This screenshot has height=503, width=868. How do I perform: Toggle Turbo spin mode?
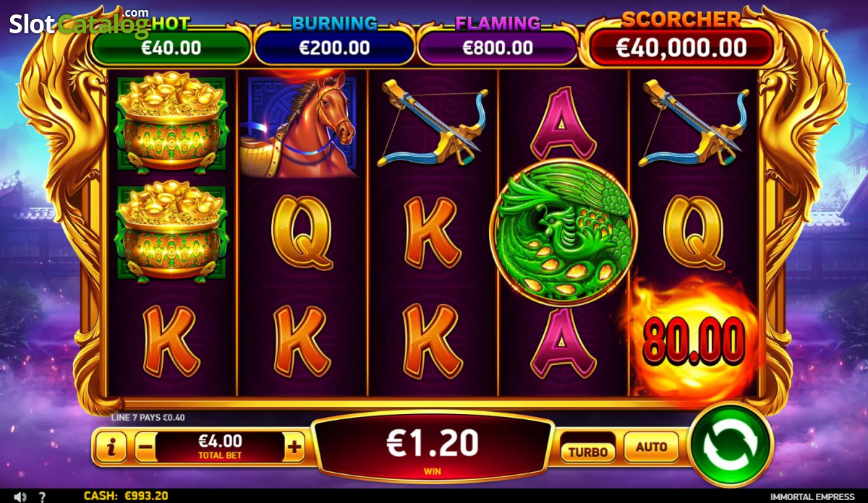[588, 452]
